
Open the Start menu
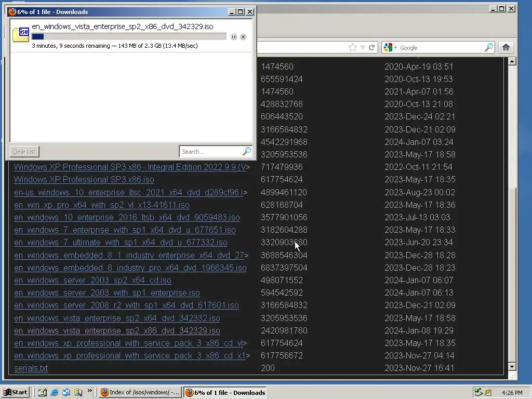pos(15,393)
